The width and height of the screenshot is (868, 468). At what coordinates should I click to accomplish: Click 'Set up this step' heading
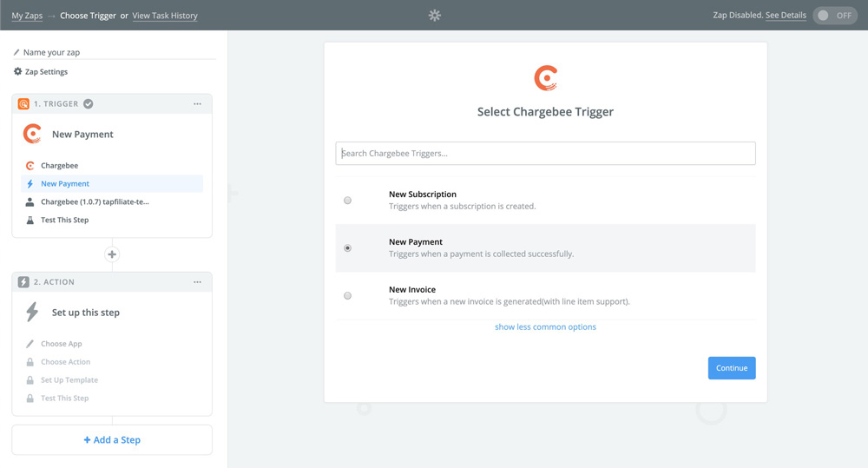(86, 313)
